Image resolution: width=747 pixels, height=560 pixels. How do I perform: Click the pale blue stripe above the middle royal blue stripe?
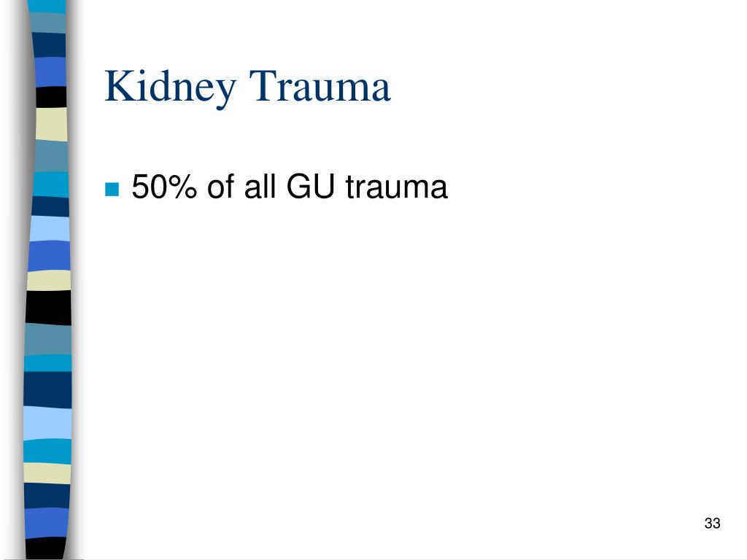click(50, 228)
